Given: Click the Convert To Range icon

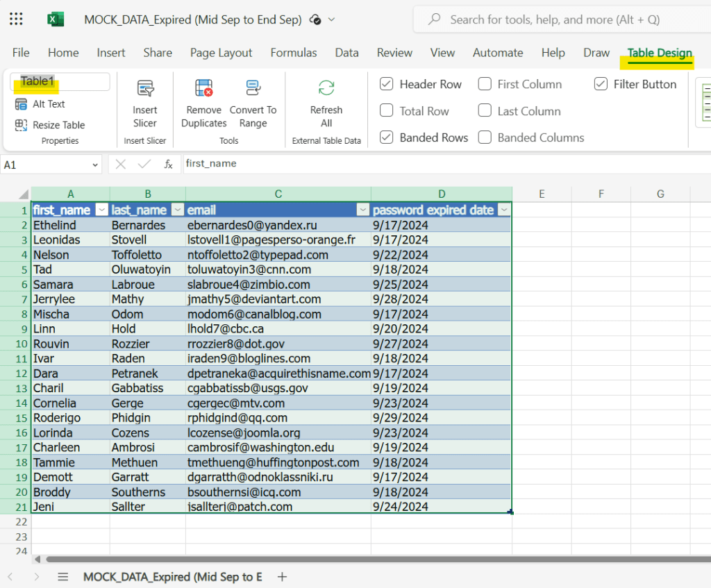Looking at the screenshot, I should point(253,89).
